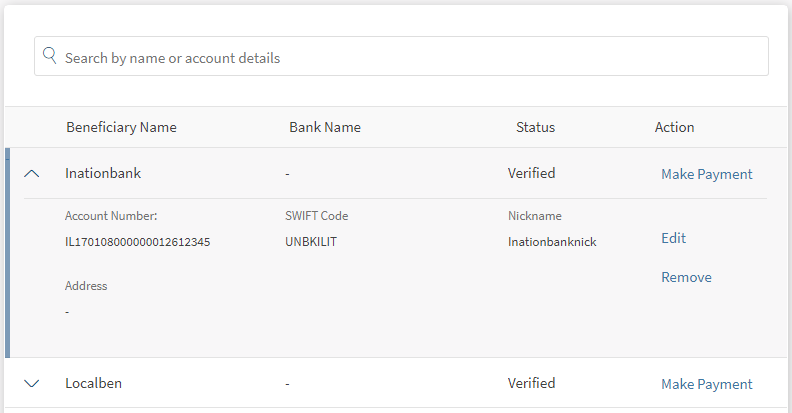Collapse the Inationbank beneficiary row

[31, 173]
